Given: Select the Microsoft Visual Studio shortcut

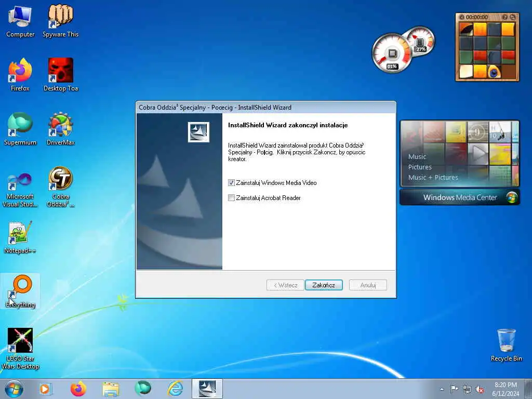Looking at the screenshot, I should tap(20, 190).
